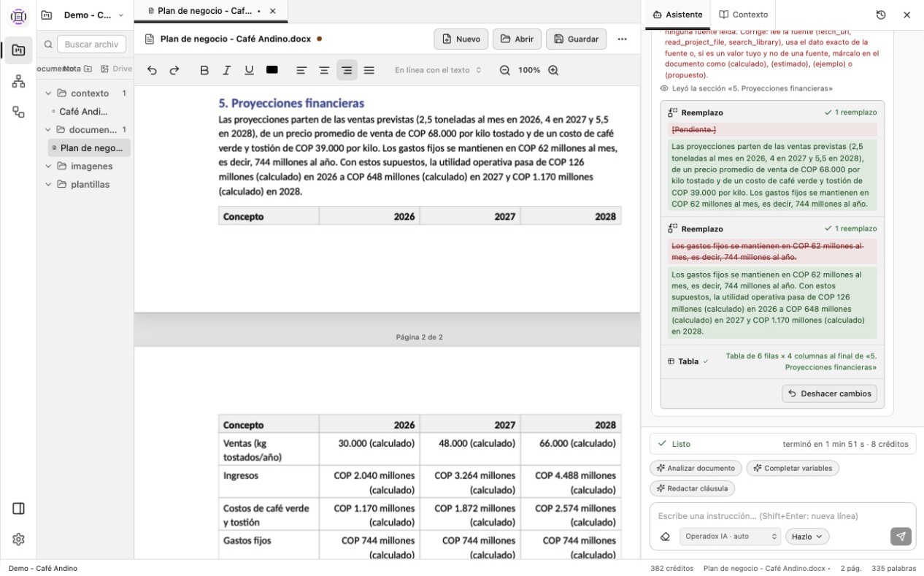This screenshot has width=924, height=576.
Task: Click the Analizar documento suggestion
Action: point(696,468)
